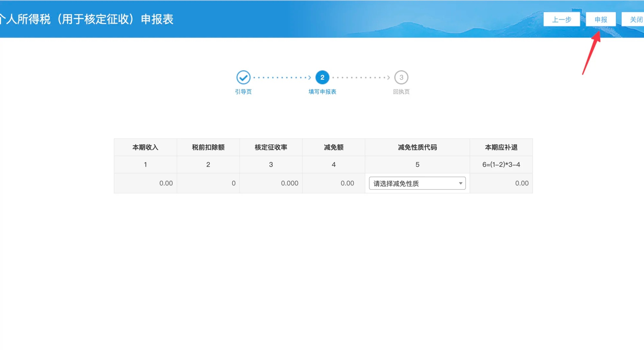Click the 本期应补退 value cell
Screen dimensions: 644x350
pyautogui.click(x=501, y=183)
